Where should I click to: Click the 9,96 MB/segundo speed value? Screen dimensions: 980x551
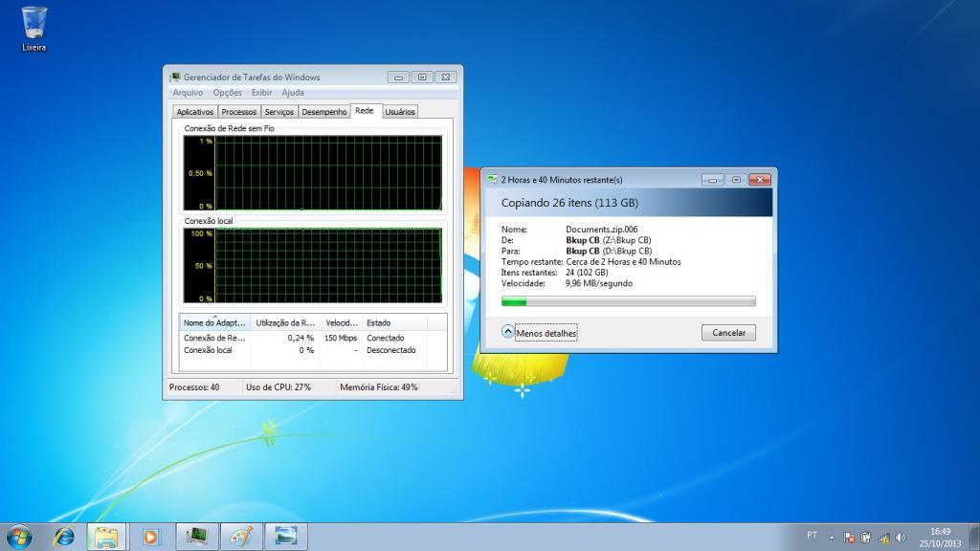tap(599, 283)
